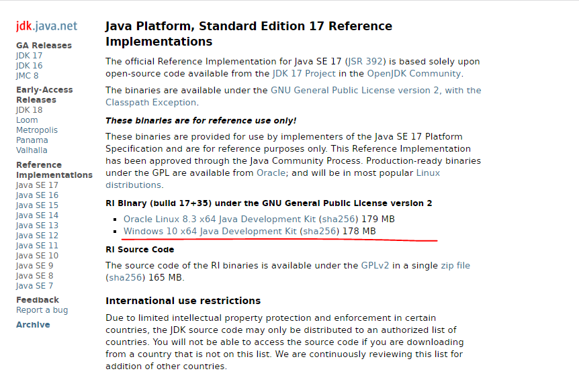Select Java SE 12 reference implementation
This screenshot has width=579, height=392.
38,236
